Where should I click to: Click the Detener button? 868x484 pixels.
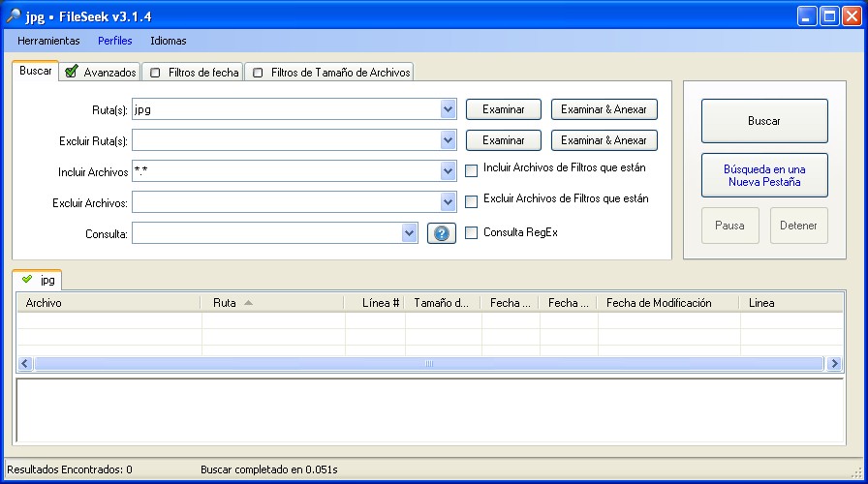coord(799,226)
